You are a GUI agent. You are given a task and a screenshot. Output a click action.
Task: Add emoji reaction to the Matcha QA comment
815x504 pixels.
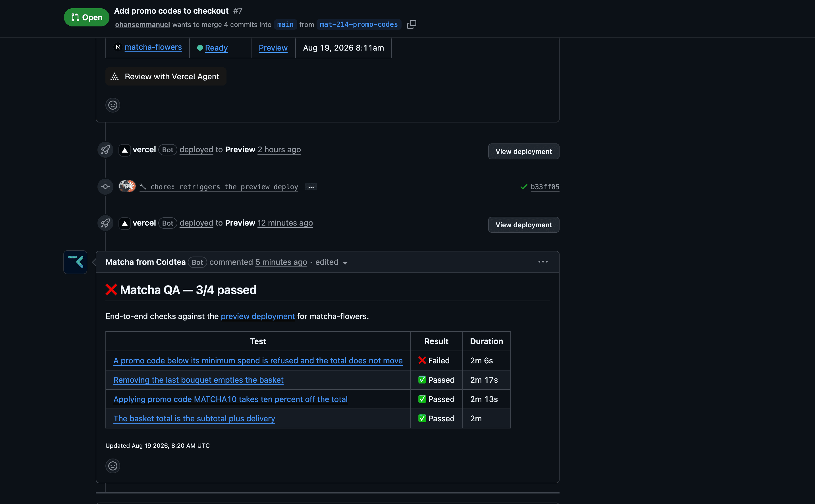[113, 466]
